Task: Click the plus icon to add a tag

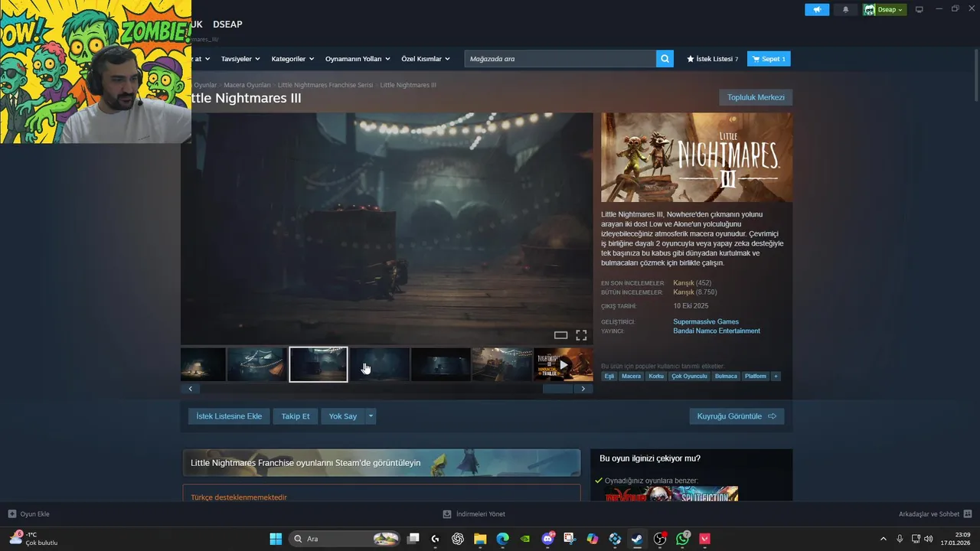Action: click(776, 376)
